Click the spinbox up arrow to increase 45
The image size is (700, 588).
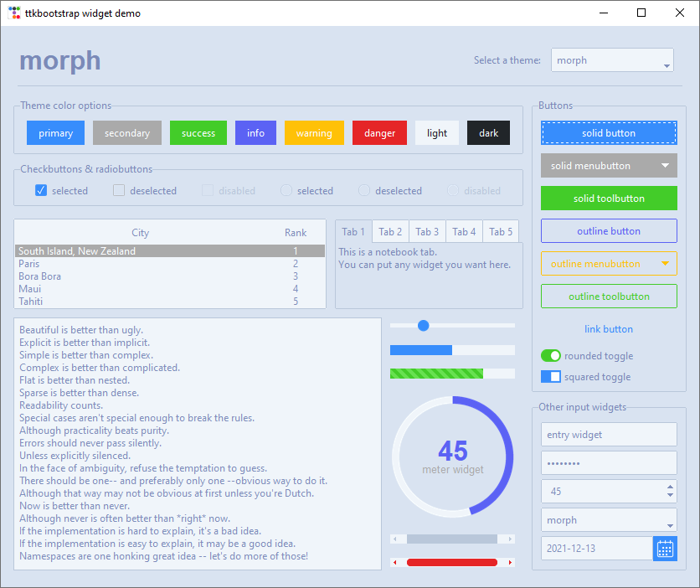coord(670,487)
